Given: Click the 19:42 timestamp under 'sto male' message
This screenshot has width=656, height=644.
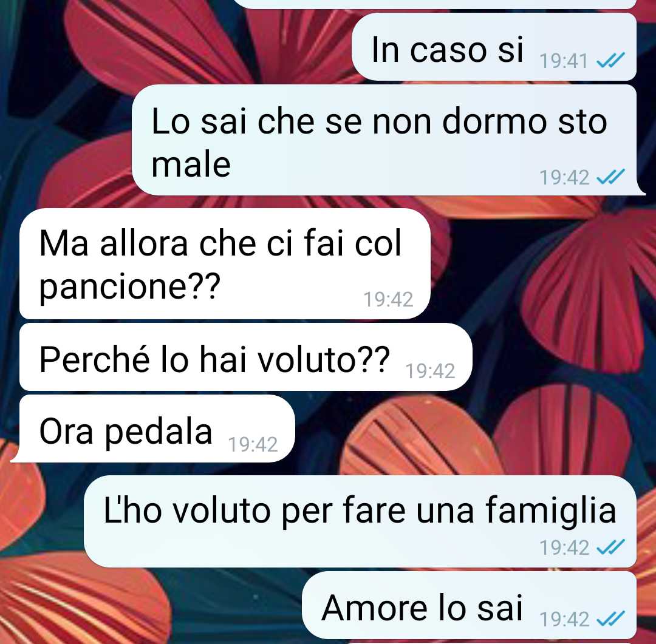Looking at the screenshot, I should [x=564, y=177].
